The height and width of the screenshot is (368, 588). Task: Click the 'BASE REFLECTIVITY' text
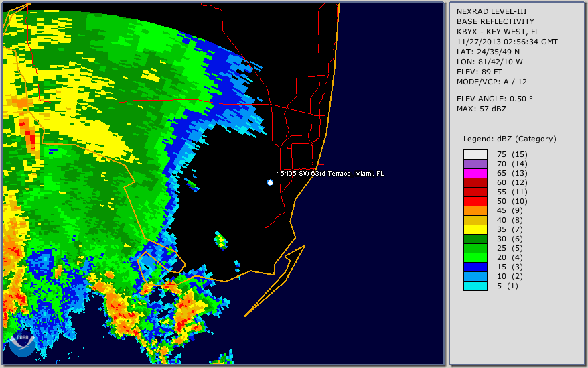pyautogui.click(x=495, y=21)
